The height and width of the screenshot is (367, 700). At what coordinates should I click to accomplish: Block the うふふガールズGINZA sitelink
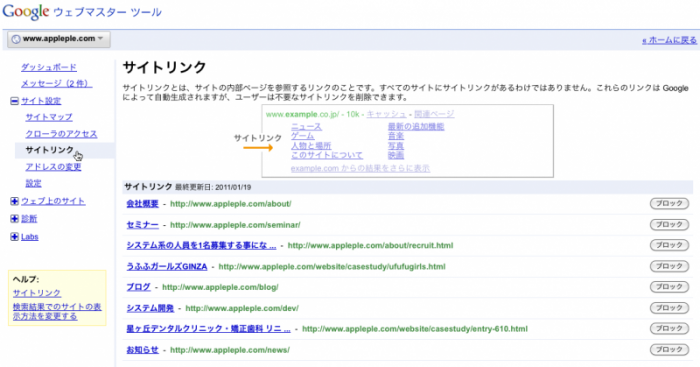pyautogui.click(x=669, y=266)
